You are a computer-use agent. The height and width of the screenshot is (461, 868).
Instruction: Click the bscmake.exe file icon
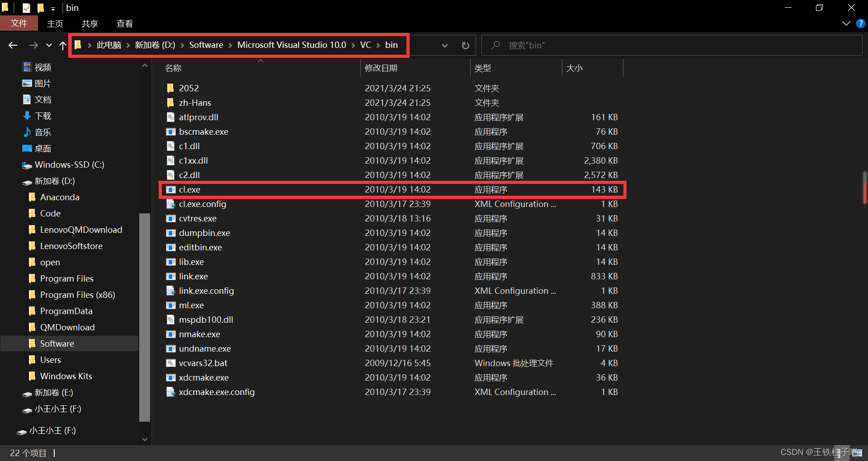pyautogui.click(x=170, y=132)
